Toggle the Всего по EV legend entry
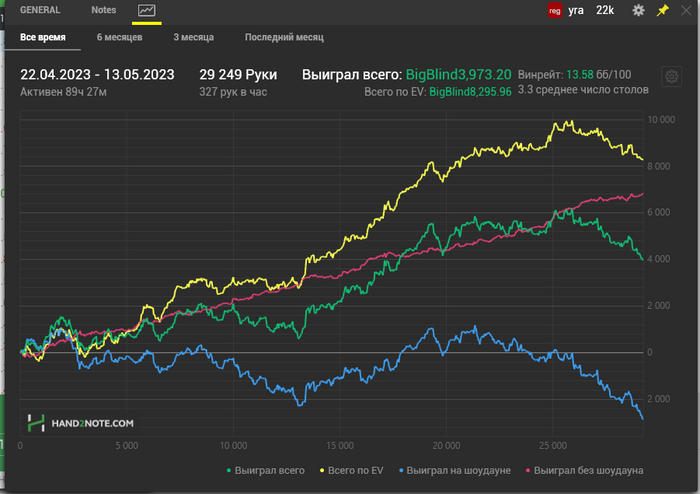The height and width of the screenshot is (494, 700). 352,470
